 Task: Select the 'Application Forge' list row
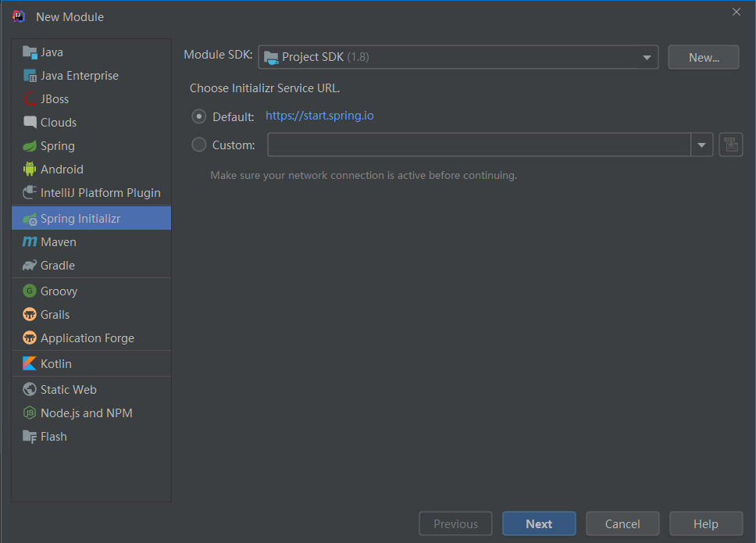click(x=91, y=338)
